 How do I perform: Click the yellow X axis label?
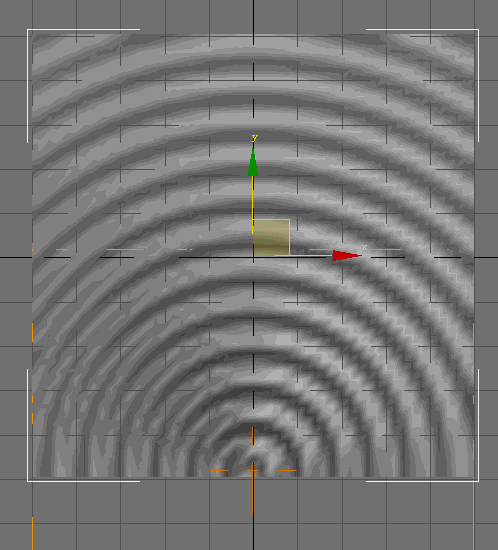pyautogui.click(x=364, y=247)
